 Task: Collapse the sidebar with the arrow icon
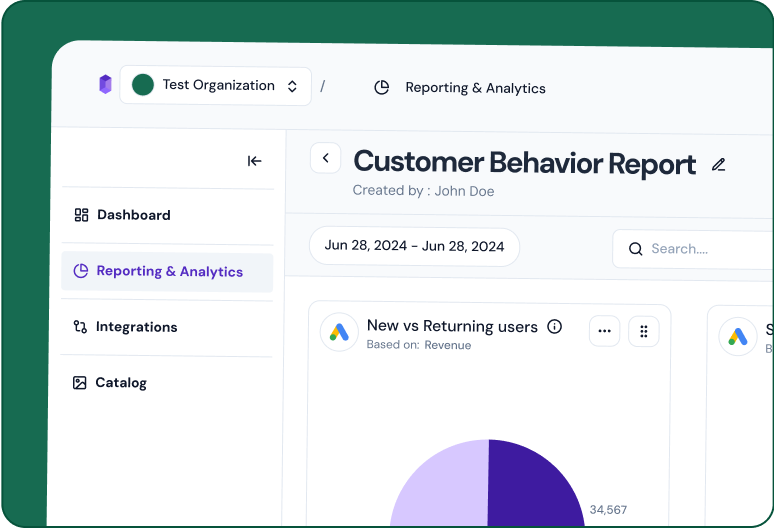coord(254,161)
